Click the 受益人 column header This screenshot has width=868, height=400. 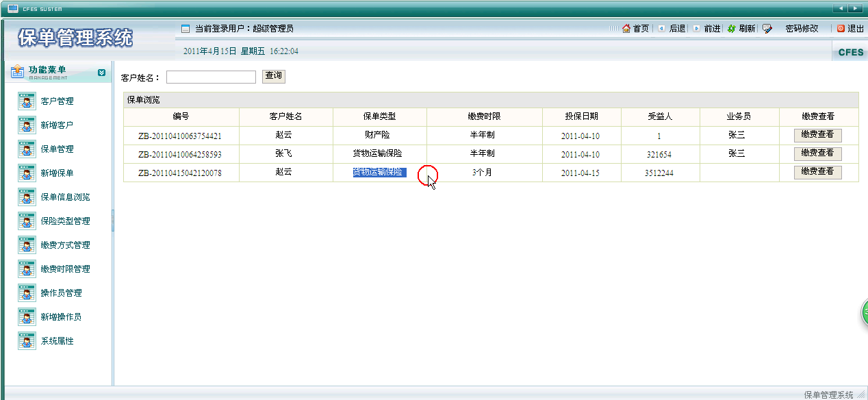tap(661, 117)
